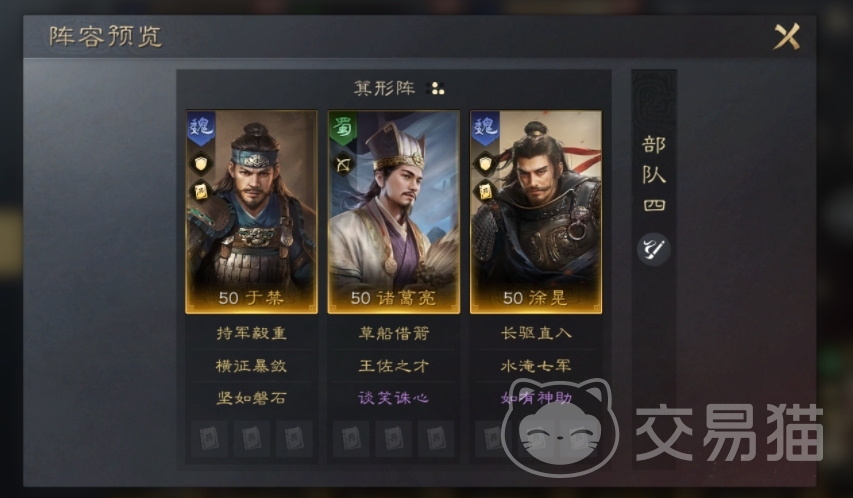Open 诸葛亮's general portrait card
Viewport: 853px width, 498px height.
(394, 212)
